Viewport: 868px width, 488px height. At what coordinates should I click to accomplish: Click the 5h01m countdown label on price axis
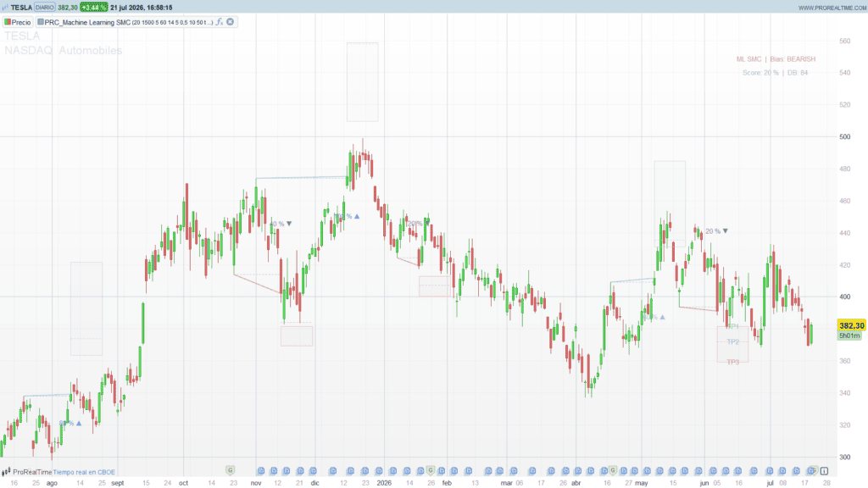pos(849,335)
